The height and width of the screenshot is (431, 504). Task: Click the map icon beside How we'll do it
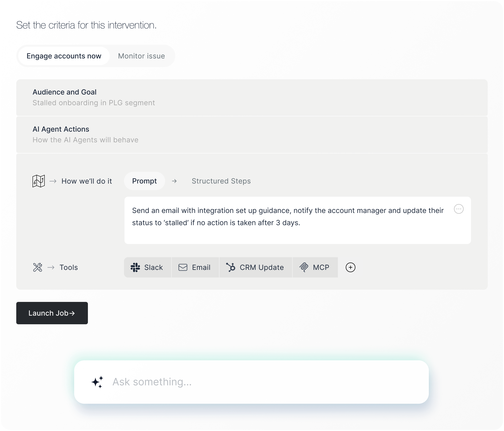click(39, 181)
